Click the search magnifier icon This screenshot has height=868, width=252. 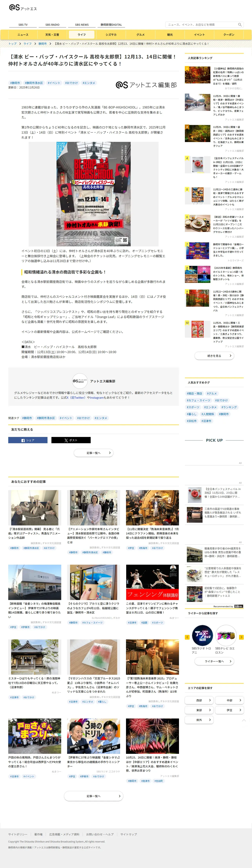(x=240, y=25)
